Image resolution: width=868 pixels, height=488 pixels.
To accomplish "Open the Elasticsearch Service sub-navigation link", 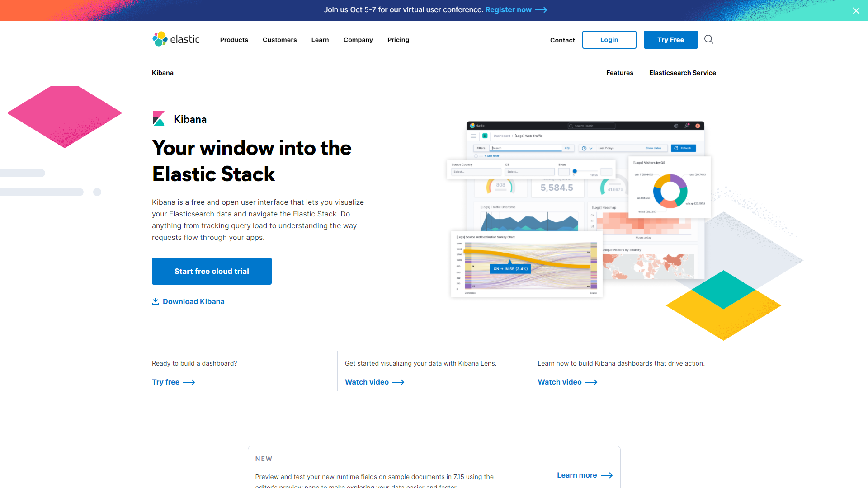I will pos(683,73).
